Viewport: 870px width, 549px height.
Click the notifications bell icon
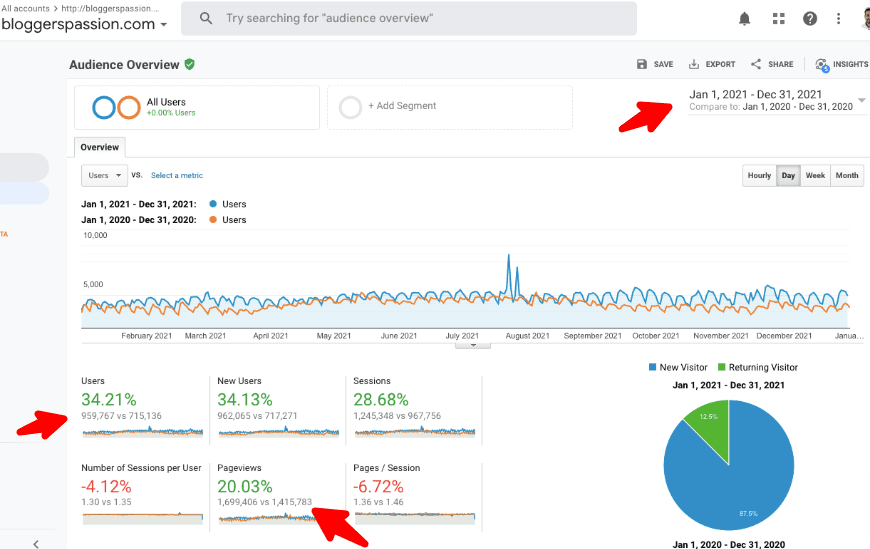[744, 19]
